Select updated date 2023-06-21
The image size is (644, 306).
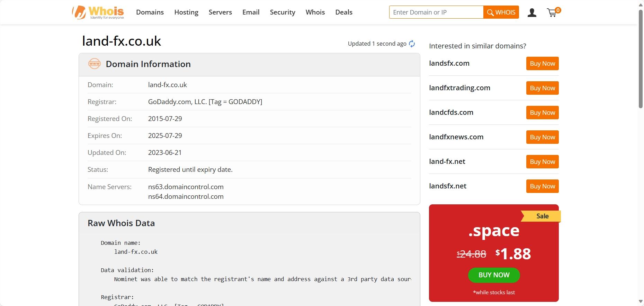[165, 152]
